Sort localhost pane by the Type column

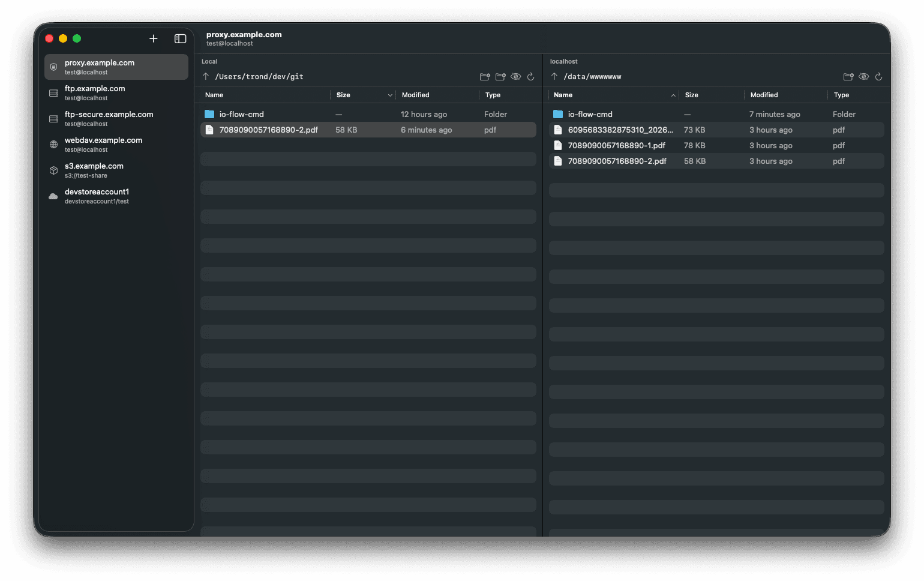[841, 95]
